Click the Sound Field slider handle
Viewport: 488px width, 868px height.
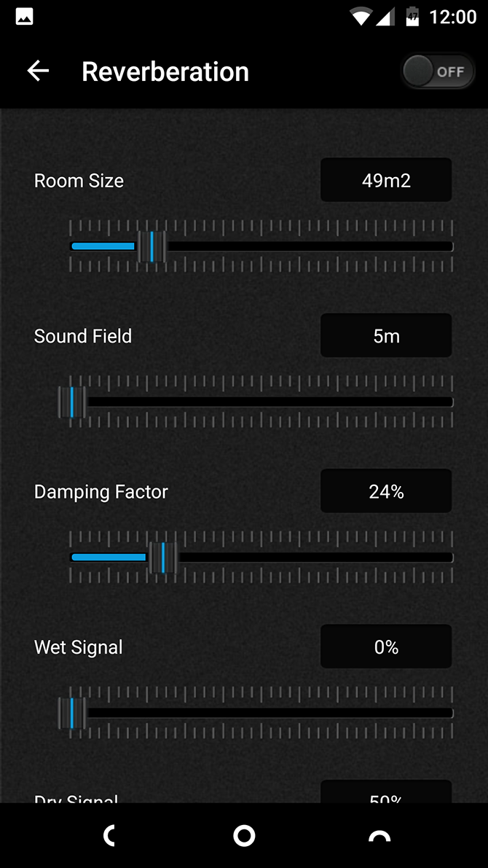[72, 402]
